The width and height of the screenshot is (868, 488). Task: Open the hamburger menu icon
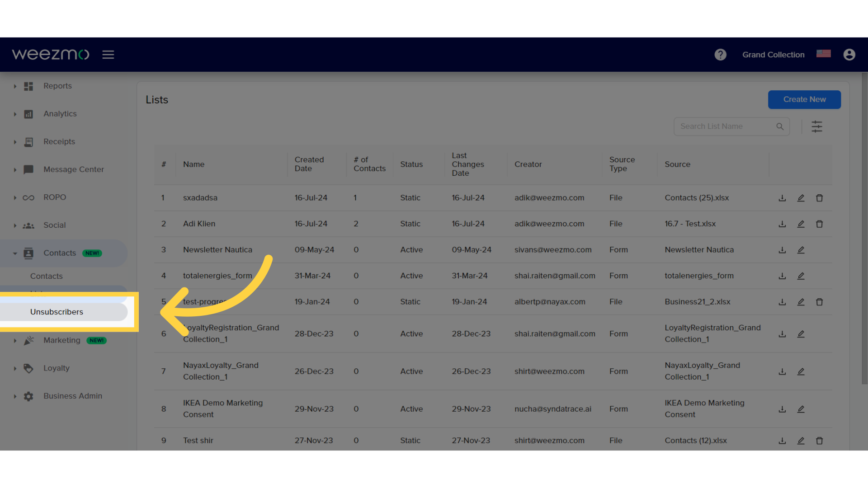[108, 55]
